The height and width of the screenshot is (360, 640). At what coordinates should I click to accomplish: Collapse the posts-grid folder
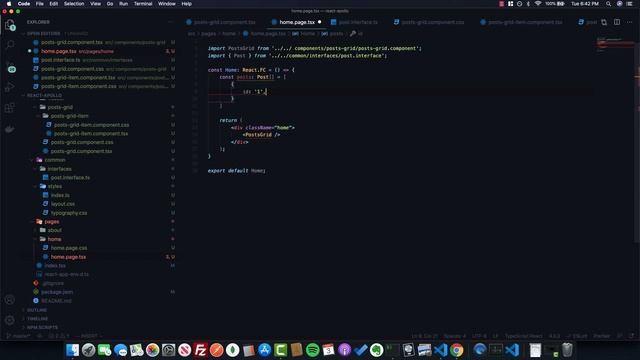point(60,107)
